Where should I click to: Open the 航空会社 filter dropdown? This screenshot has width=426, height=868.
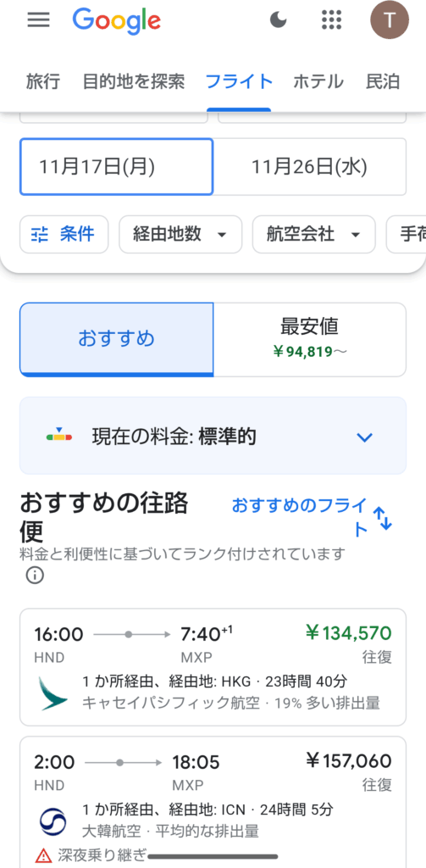point(313,234)
